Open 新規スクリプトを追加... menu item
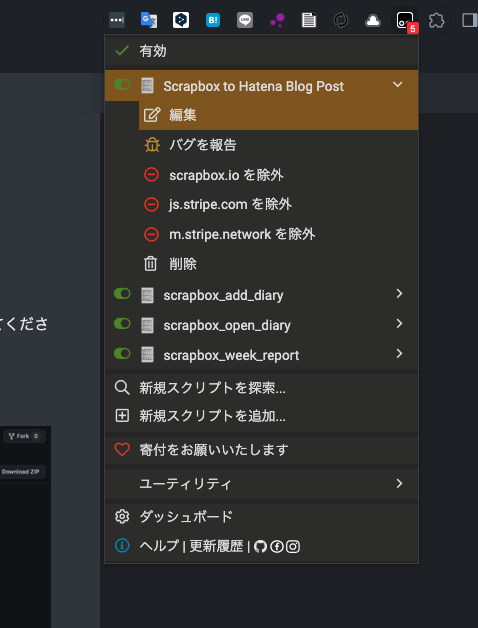Screen dimensions: 478x628 click(262, 416)
